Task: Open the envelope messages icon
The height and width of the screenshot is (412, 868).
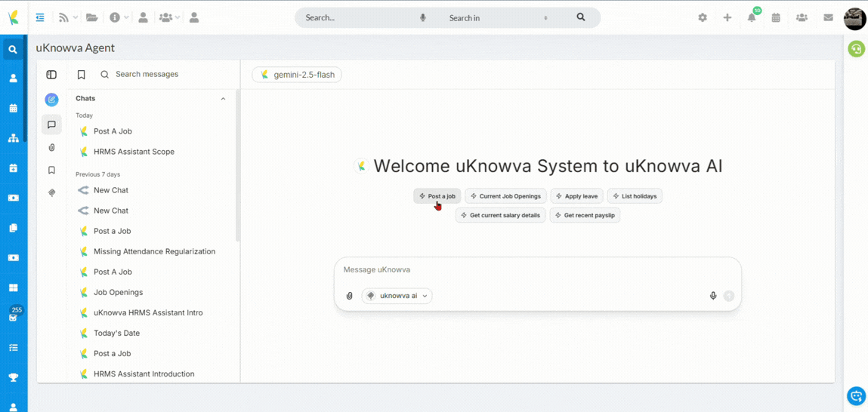Action: [828, 17]
